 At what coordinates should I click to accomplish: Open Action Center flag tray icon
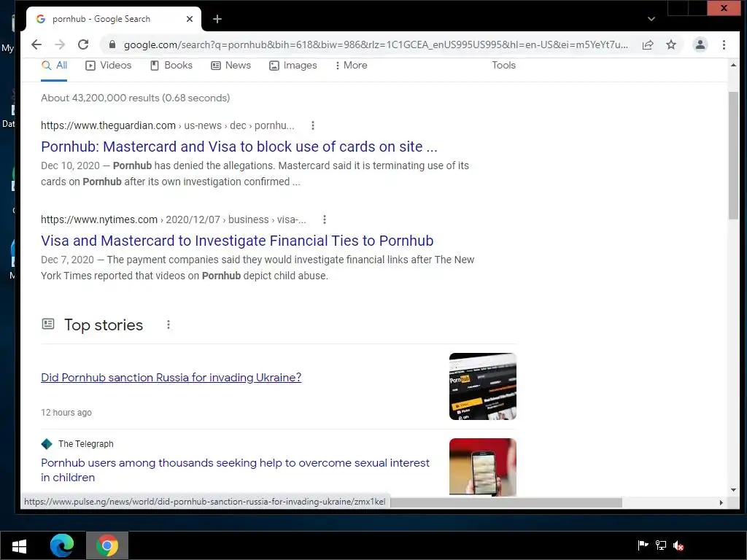(x=643, y=545)
